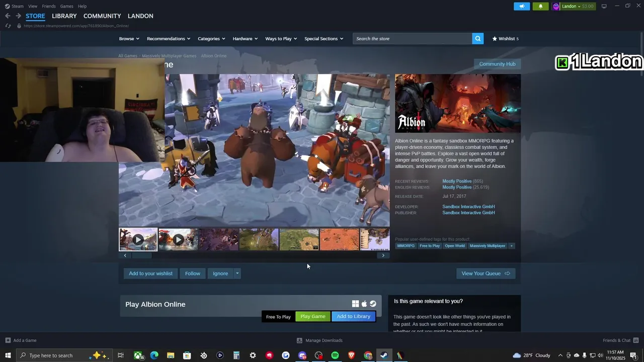Open Xbox app from taskbar
Viewport: 644px width, 362px height.
[x=138, y=355]
